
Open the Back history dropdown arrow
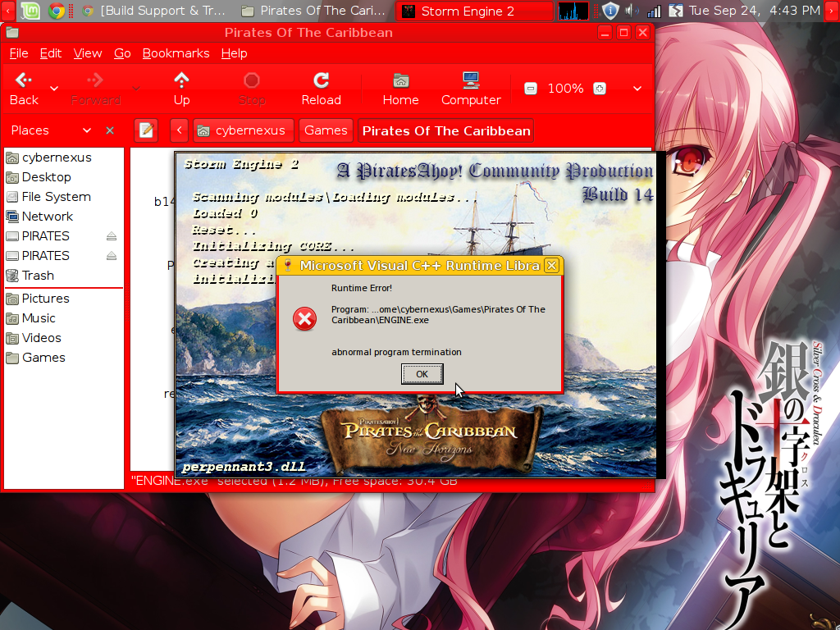pyautogui.click(x=54, y=89)
